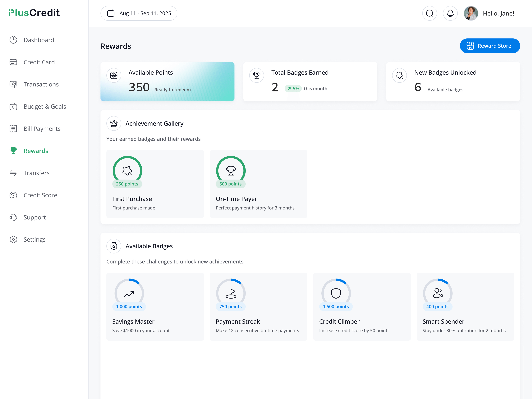Click the New Badges Unlocked badge icon
The image size is (532, 399).
[399, 76]
